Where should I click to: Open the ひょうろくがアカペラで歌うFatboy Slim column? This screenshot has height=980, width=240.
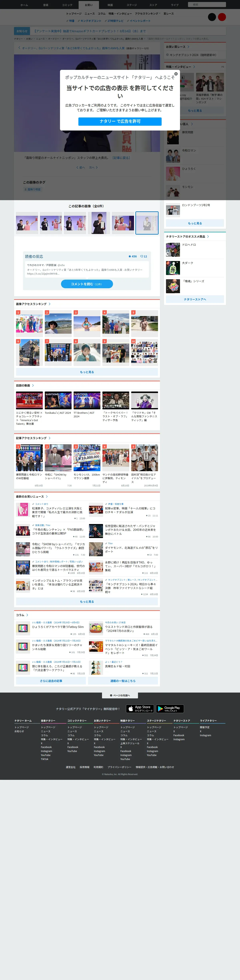point(58,627)
